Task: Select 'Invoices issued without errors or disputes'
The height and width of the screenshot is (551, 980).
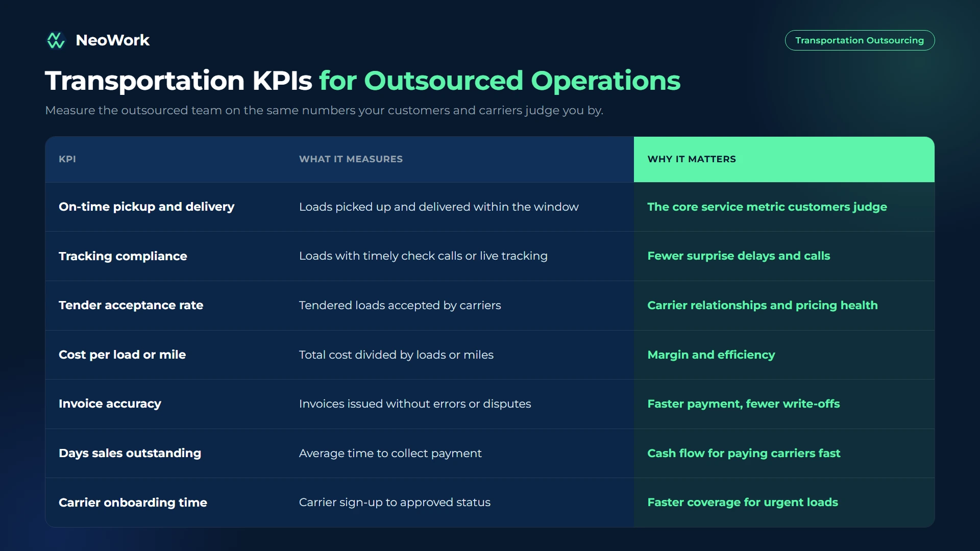Action: click(415, 404)
